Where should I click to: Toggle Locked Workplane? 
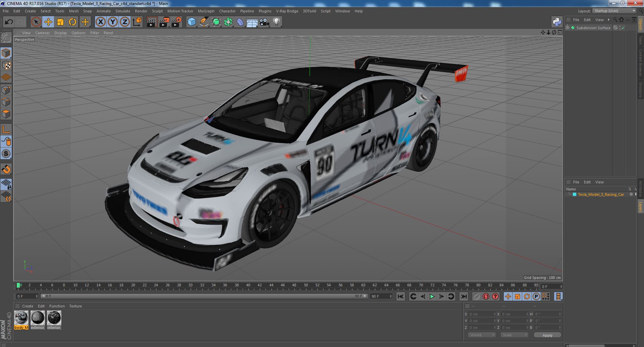pos(6,184)
